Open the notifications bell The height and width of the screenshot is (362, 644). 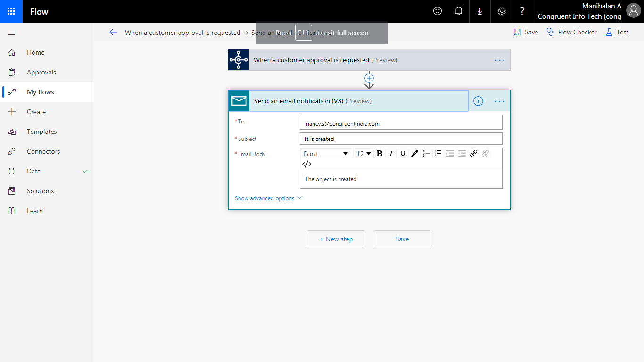459,11
